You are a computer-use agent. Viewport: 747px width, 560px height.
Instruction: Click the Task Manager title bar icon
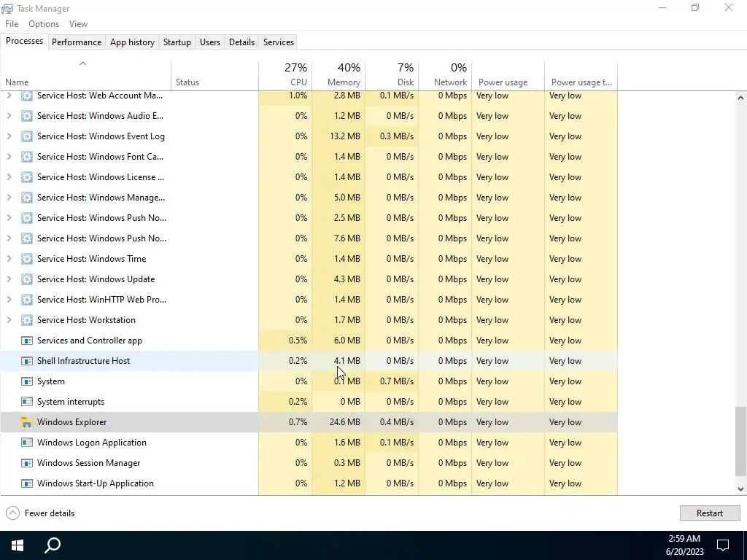click(7, 9)
